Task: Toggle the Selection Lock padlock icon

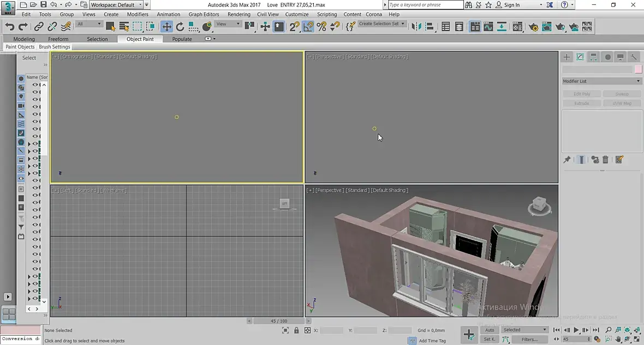Action: coord(296,330)
